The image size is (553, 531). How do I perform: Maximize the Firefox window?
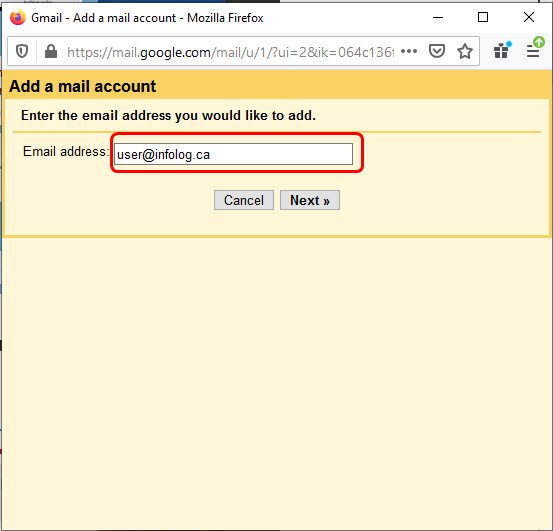pos(483,17)
